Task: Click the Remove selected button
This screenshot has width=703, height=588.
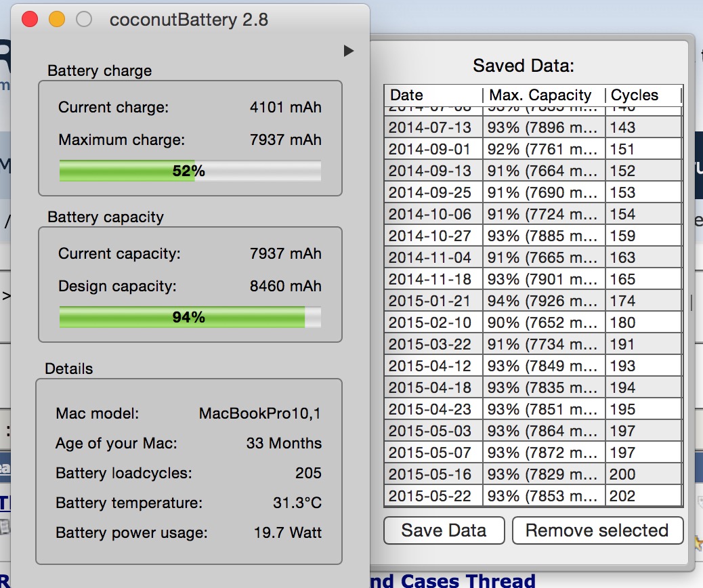Action: (597, 530)
